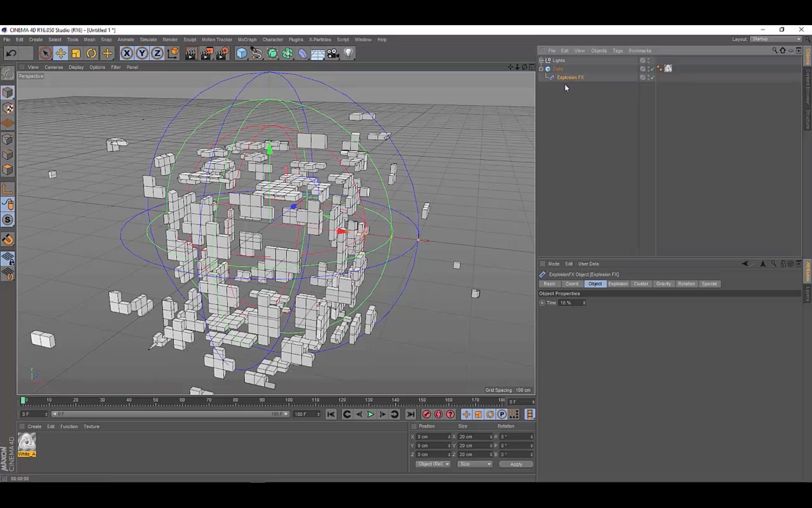Select the Scale tool
This screenshot has width=812, height=508.
pyautogui.click(x=76, y=53)
